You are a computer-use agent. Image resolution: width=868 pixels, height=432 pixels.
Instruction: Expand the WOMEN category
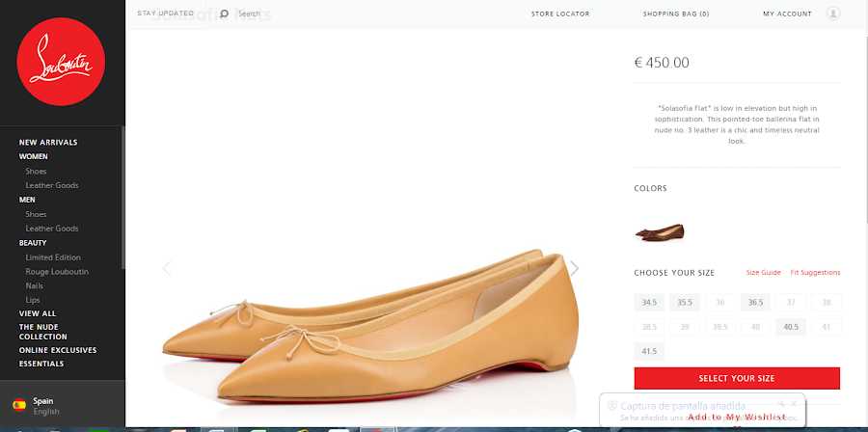click(x=33, y=156)
